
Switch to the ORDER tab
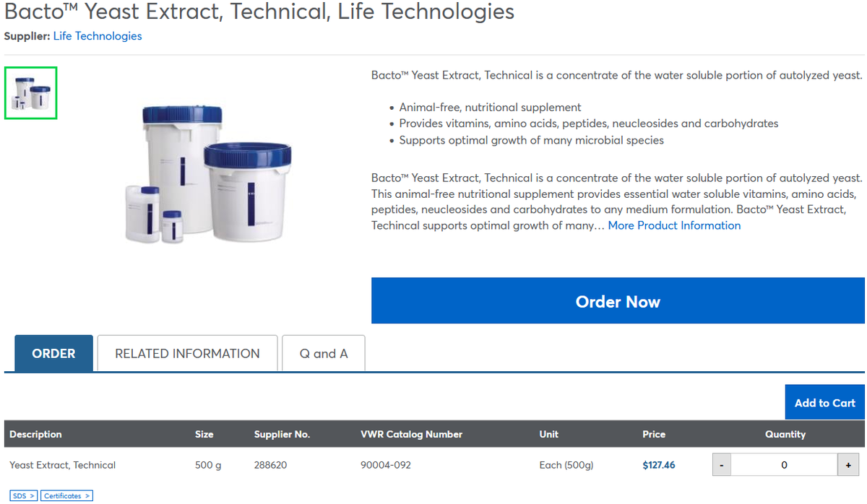54,353
